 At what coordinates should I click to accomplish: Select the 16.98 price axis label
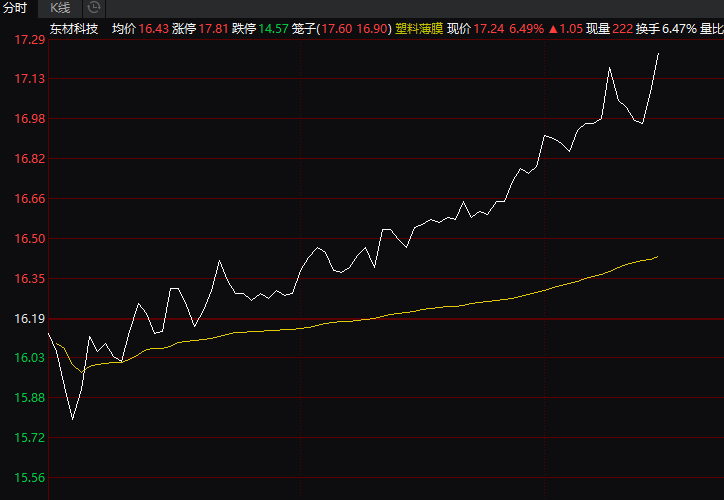coord(30,119)
